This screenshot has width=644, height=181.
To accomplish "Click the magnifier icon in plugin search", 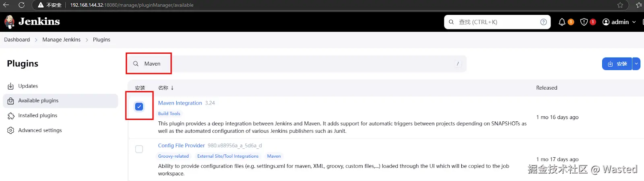I will pos(136,64).
